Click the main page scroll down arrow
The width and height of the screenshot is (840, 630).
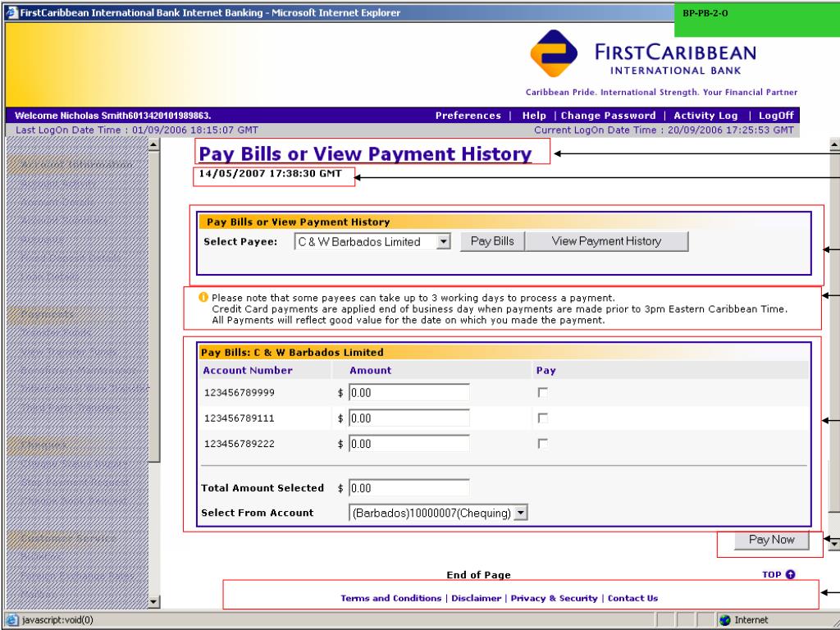click(x=834, y=543)
